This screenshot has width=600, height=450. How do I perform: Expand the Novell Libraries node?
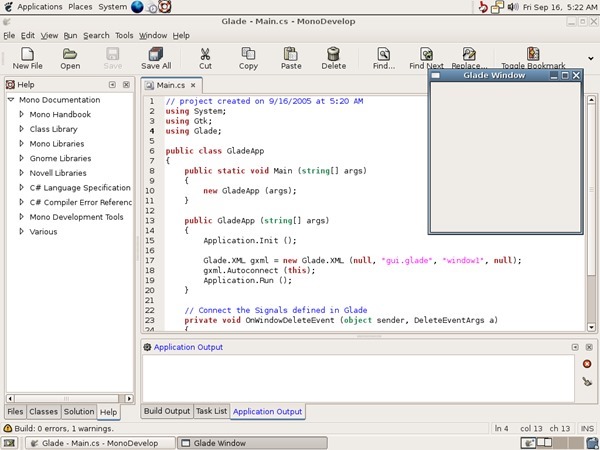click(x=21, y=173)
